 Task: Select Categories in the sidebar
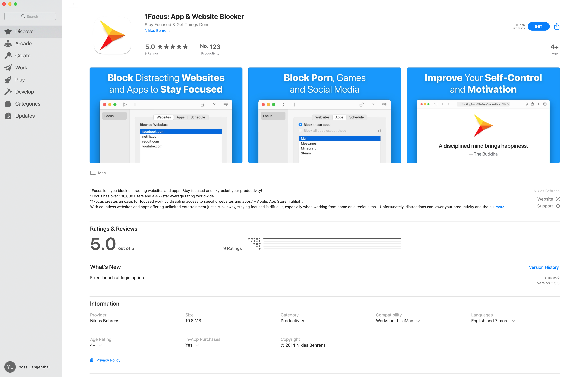(x=27, y=104)
